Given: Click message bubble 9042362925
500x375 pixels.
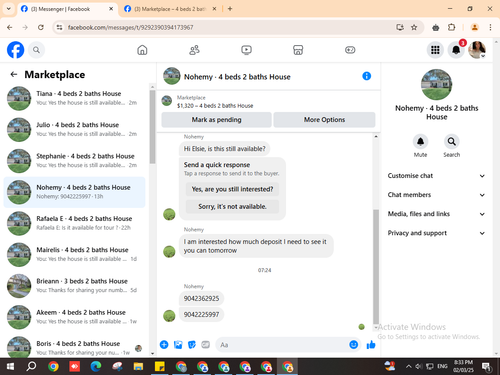Looking at the screenshot, I should pos(201,298).
